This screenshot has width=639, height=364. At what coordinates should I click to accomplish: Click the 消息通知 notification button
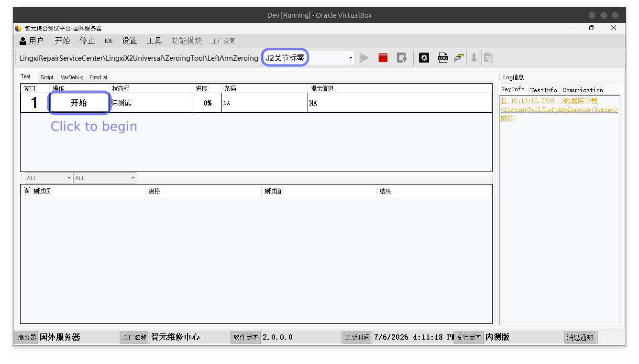[580, 337]
